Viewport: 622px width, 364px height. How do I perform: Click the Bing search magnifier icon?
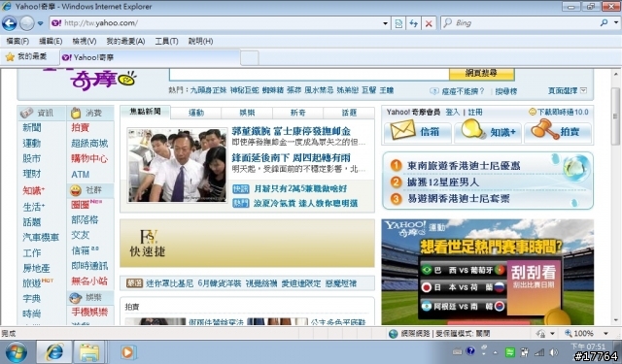click(605, 23)
